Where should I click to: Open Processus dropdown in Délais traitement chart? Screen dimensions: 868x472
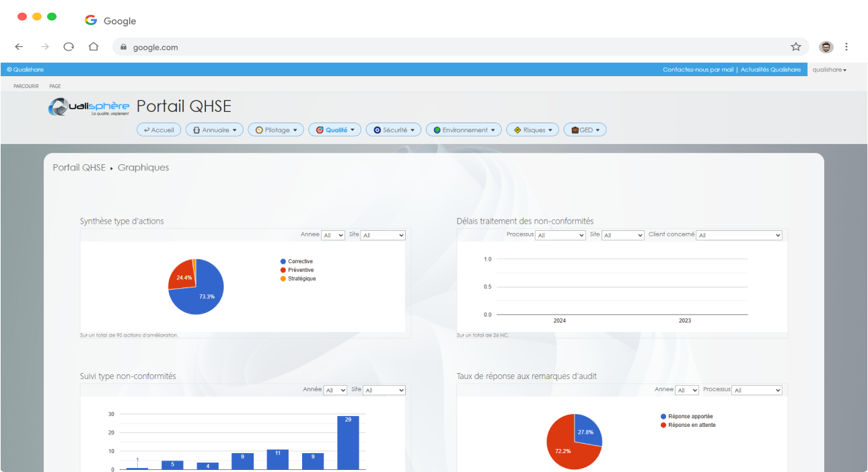[560, 236]
